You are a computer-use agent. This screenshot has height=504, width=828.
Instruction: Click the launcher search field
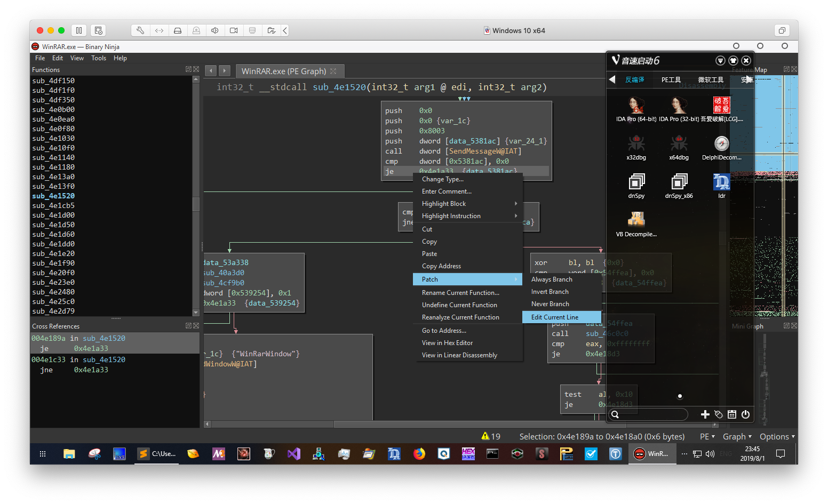649,414
